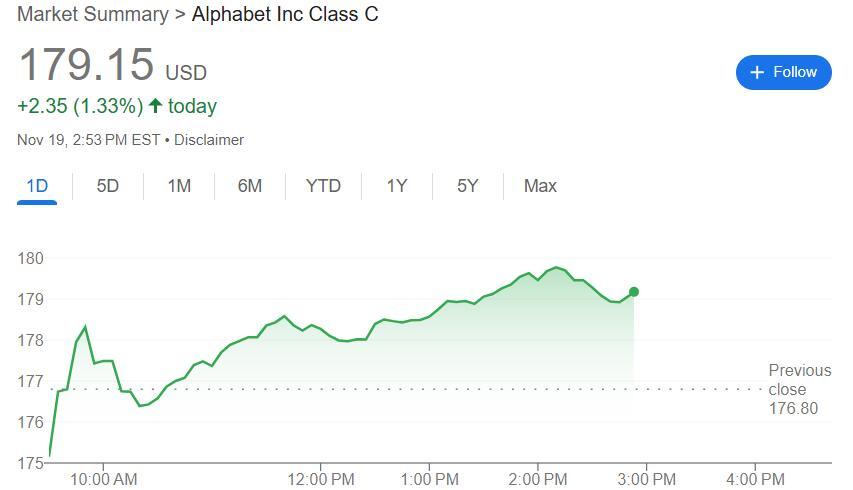853x490 pixels.
Task: Click the 12:00 PM axis label
Action: tap(321, 479)
